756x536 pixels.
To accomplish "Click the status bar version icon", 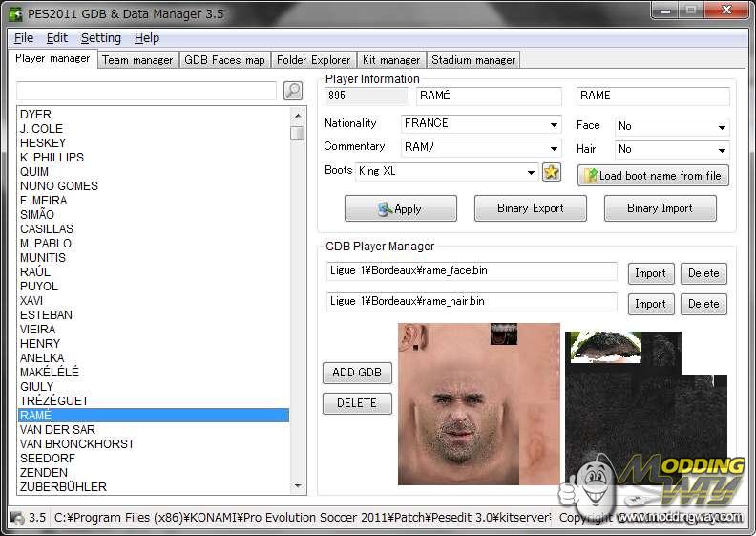I will pos(16,518).
